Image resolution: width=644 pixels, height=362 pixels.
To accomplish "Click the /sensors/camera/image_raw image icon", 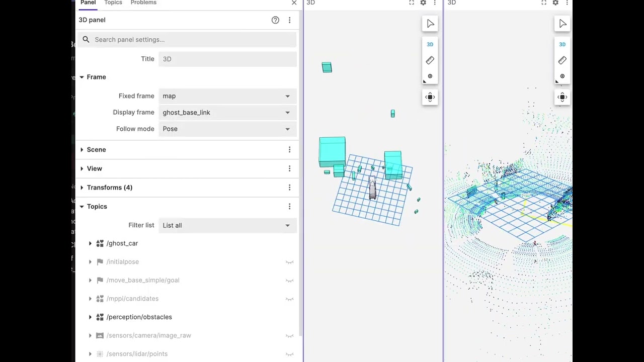I will [x=100, y=335].
